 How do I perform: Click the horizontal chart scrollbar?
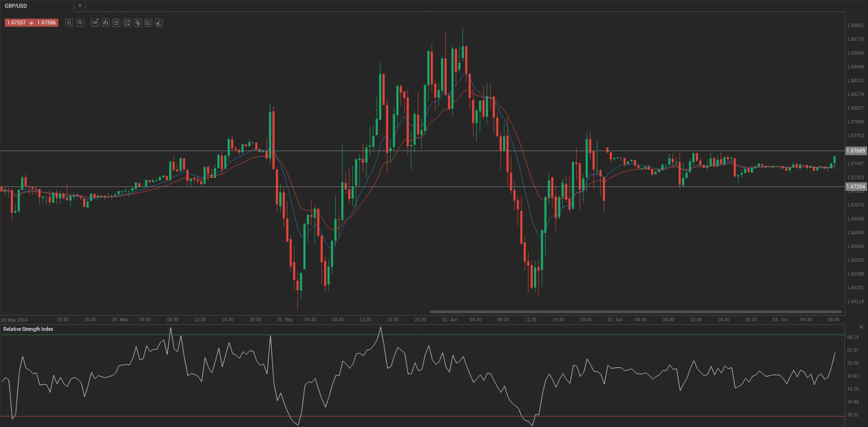pos(635,312)
